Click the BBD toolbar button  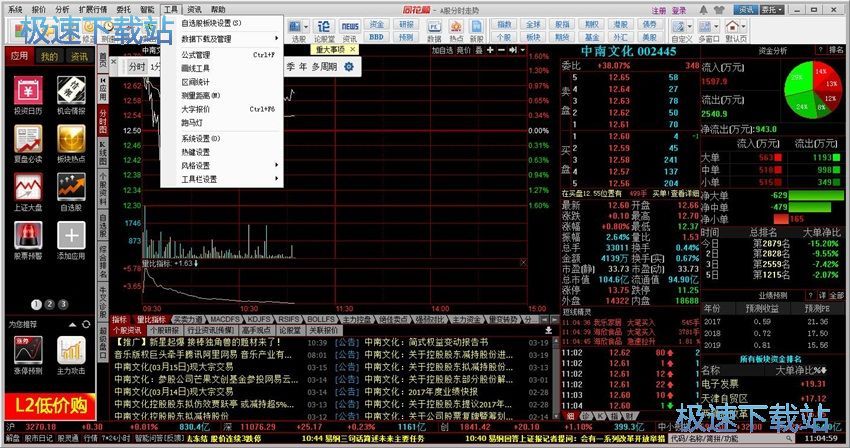[376, 37]
